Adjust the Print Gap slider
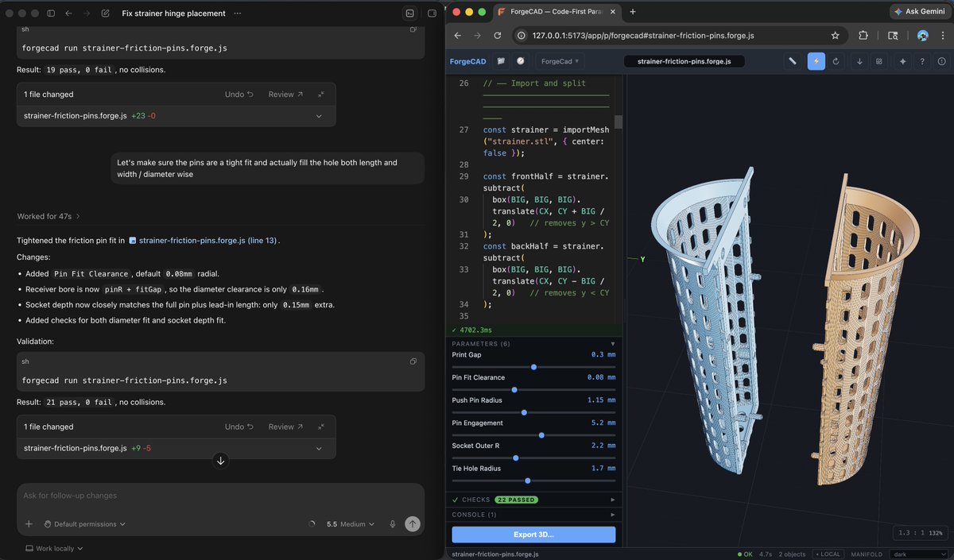The height and width of the screenshot is (560, 954). [533, 367]
